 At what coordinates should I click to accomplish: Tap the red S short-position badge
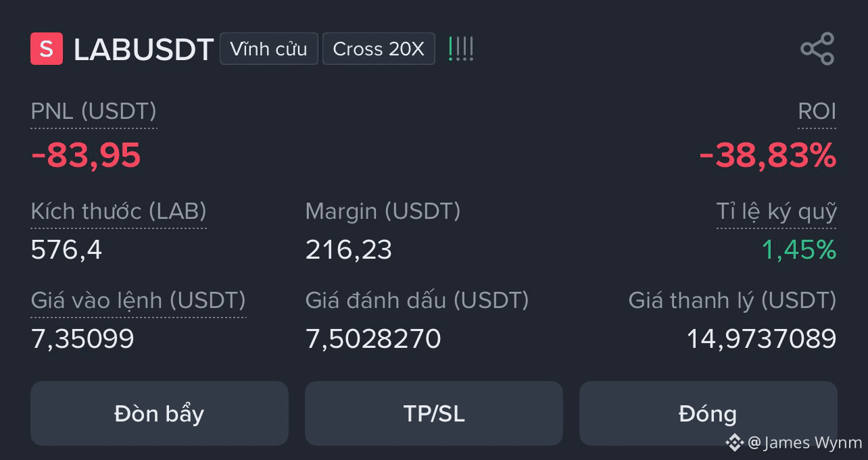(47, 49)
